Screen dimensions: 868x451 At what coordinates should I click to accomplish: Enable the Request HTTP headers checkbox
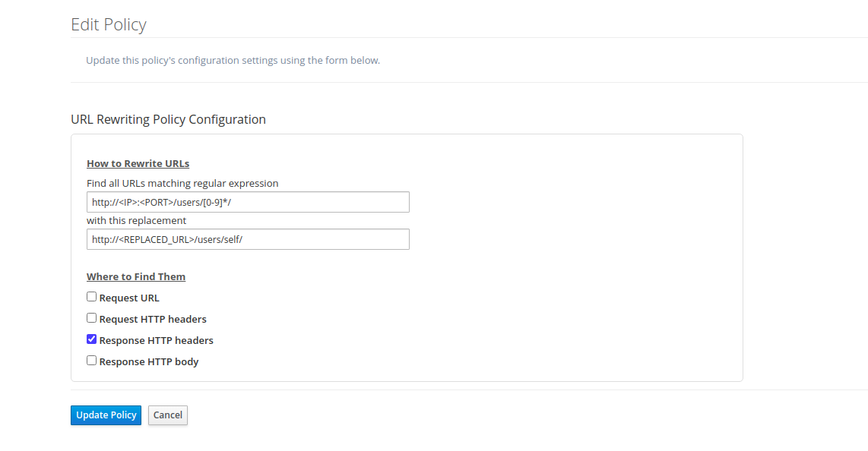click(91, 318)
